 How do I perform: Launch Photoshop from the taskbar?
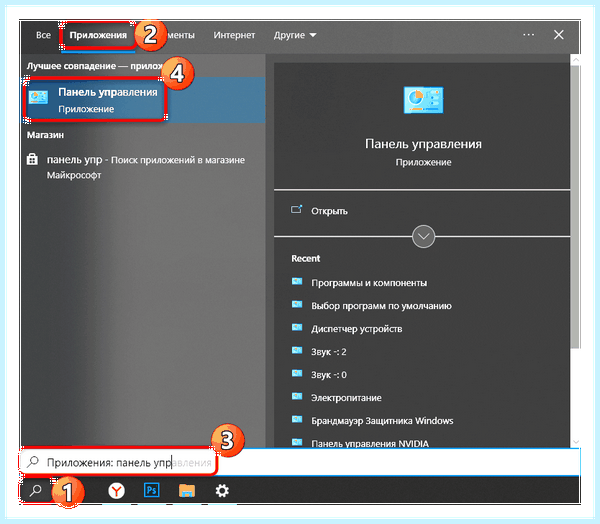[152, 490]
